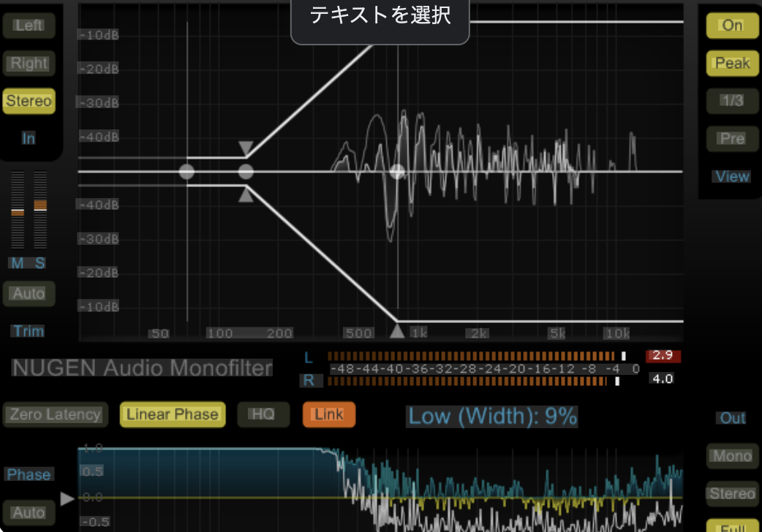
Task: Switch to the Left channel view
Action: [x=29, y=25]
